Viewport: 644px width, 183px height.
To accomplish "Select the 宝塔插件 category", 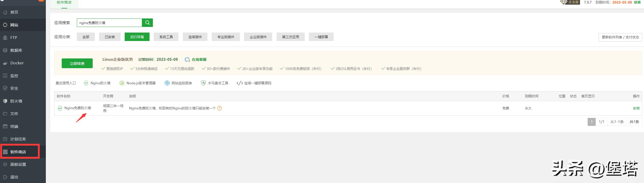I will tap(195, 37).
